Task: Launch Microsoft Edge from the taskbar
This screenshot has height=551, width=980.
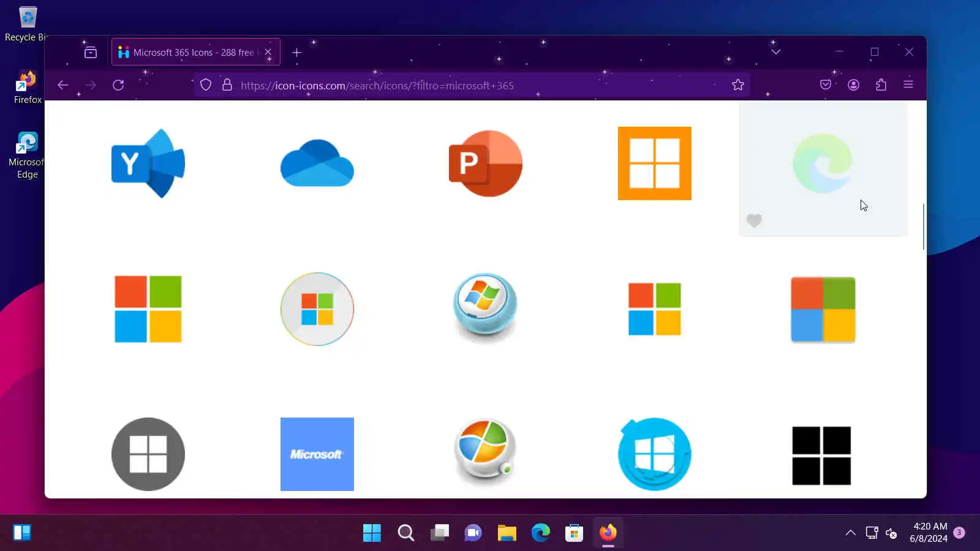Action: (540, 533)
